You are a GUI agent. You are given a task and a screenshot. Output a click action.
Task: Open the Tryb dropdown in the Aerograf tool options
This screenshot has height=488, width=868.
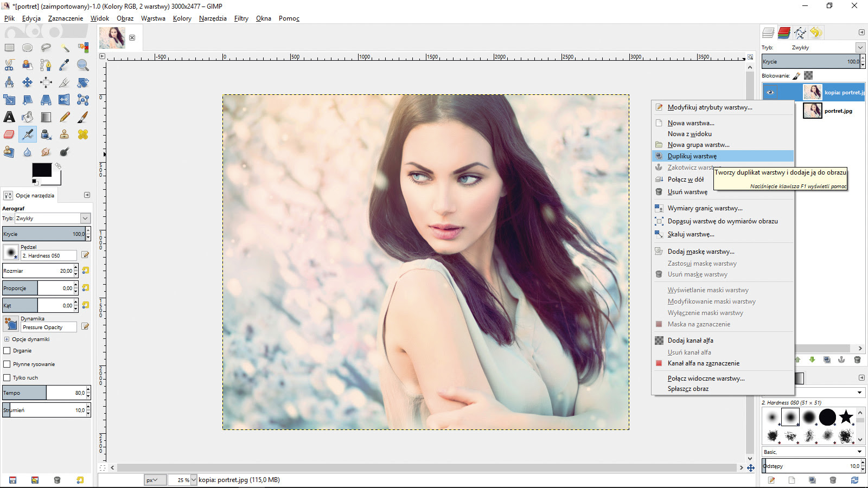[52, 219]
